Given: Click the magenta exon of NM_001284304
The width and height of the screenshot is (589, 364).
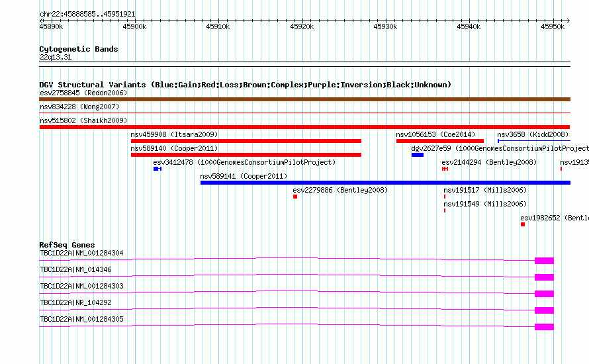Looking at the screenshot, I should click(x=544, y=261).
